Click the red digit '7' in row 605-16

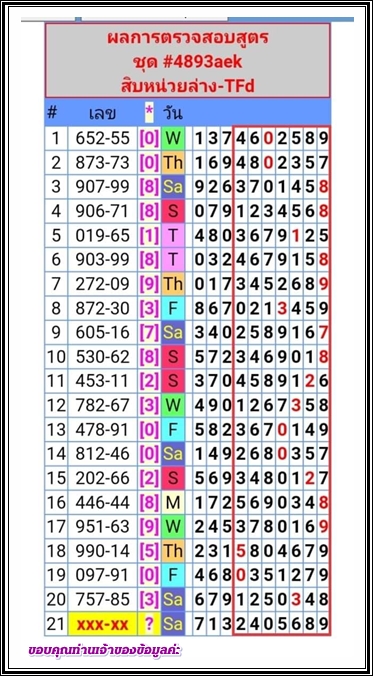[x=324, y=332]
